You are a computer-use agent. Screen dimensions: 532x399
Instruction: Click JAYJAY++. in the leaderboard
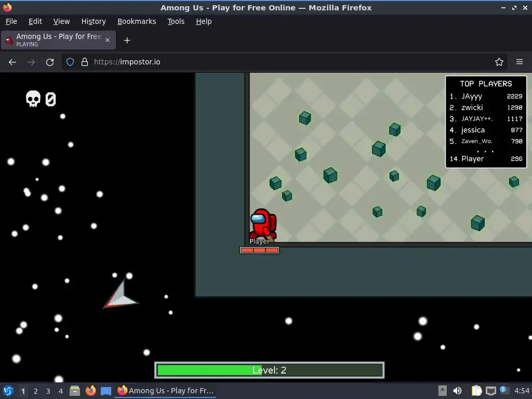pos(477,119)
